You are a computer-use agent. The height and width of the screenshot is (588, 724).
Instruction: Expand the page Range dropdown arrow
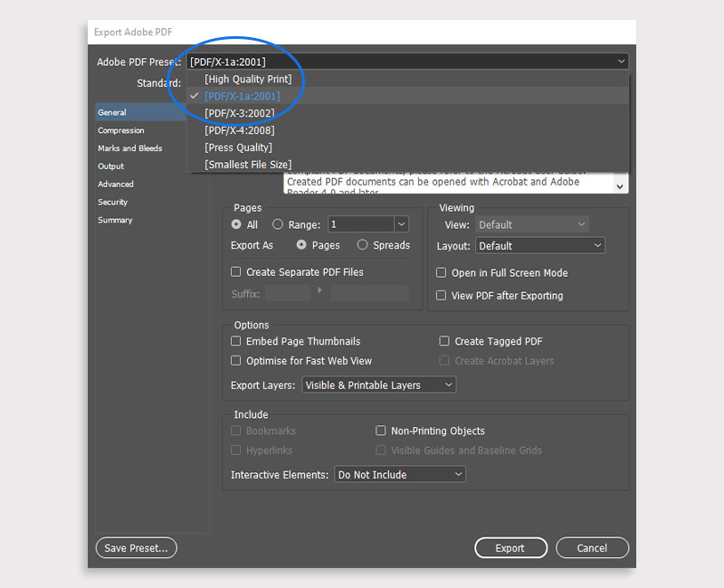402,224
